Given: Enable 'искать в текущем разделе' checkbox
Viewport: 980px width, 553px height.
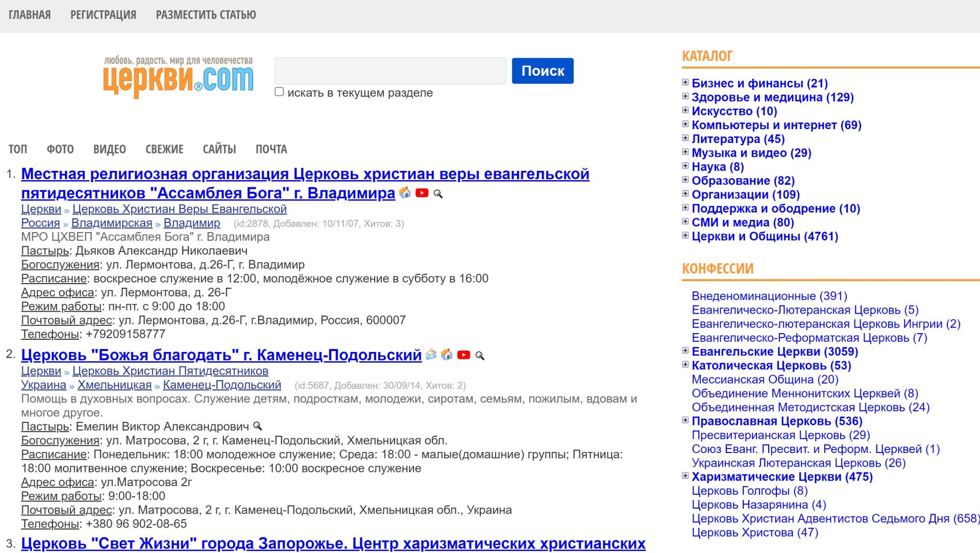Looking at the screenshot, I should [279, 92].
